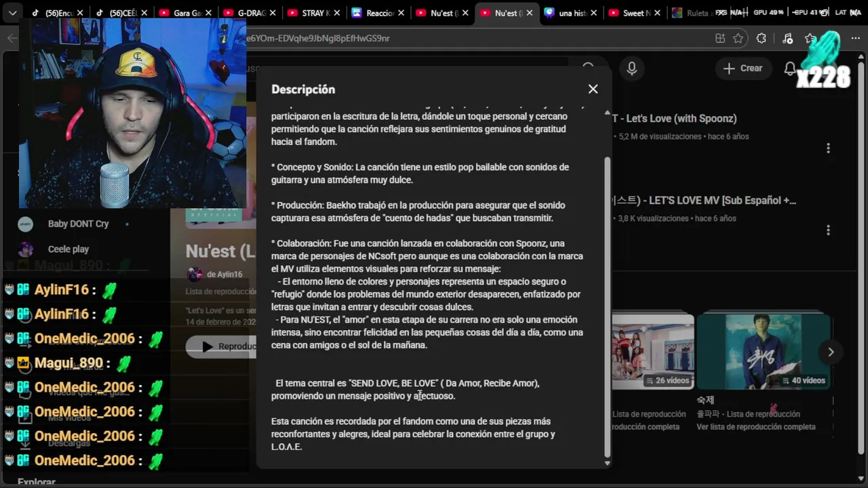This screenshot has height=488, width=868.
Task: Click the Crear button on YouTube
Action: pyautogui.click(x=743, y=68)
